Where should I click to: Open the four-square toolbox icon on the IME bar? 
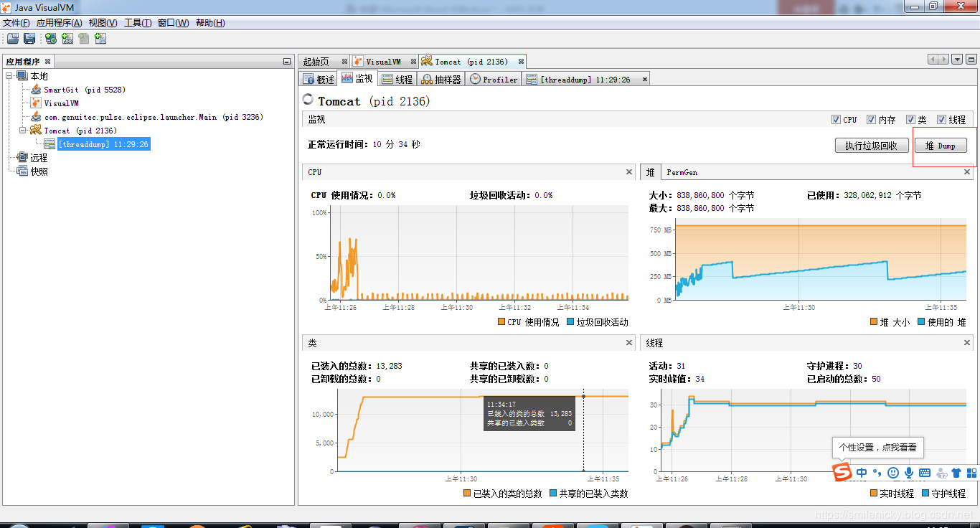click(x=972, y=473)
